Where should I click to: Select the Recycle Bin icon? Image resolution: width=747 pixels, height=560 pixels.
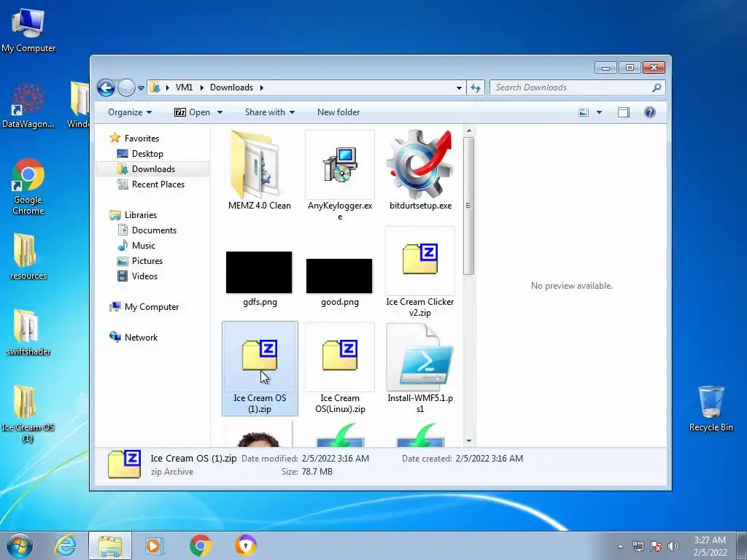click(711, 408)
